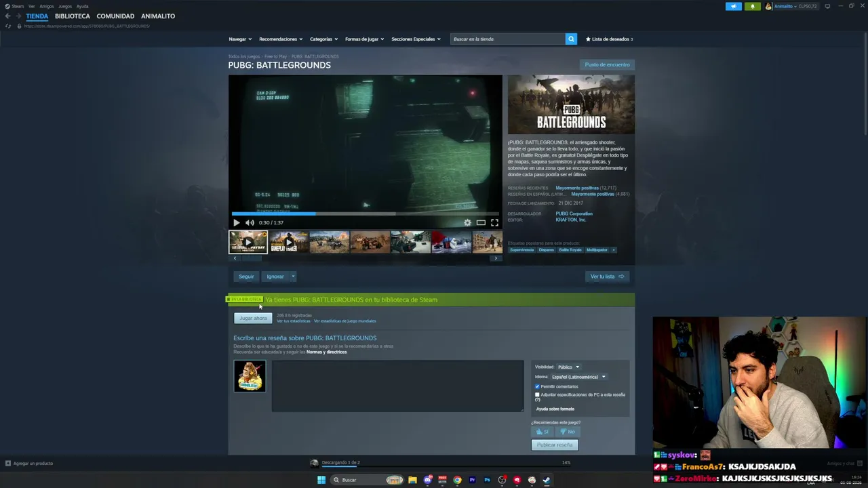Select the Gameplay Trailer thumbnail

tap(288, 242)
